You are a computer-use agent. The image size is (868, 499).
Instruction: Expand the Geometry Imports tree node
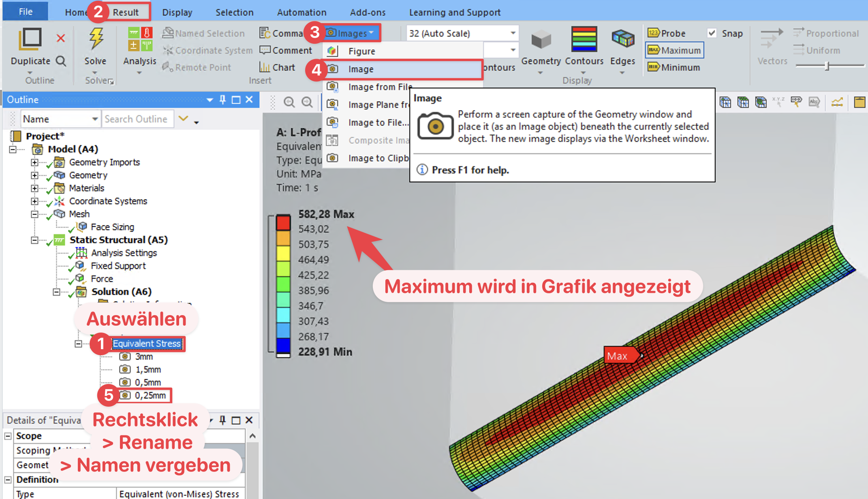coord(35,162)
